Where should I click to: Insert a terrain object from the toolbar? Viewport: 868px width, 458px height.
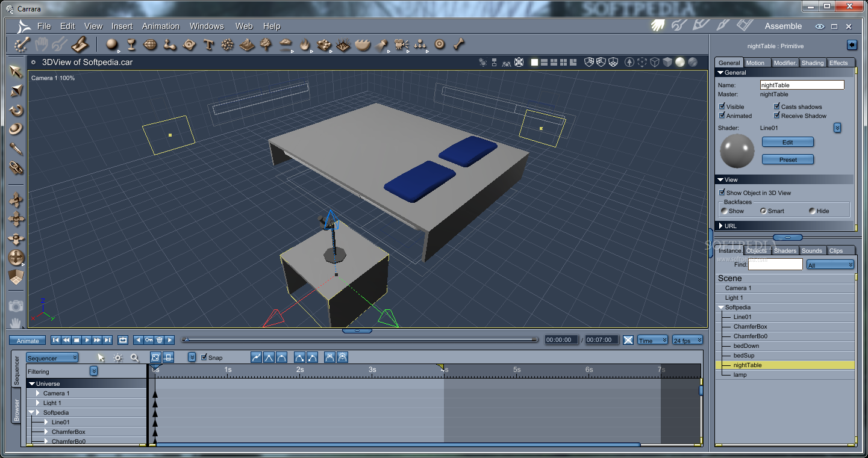click(x=247, y=44)
